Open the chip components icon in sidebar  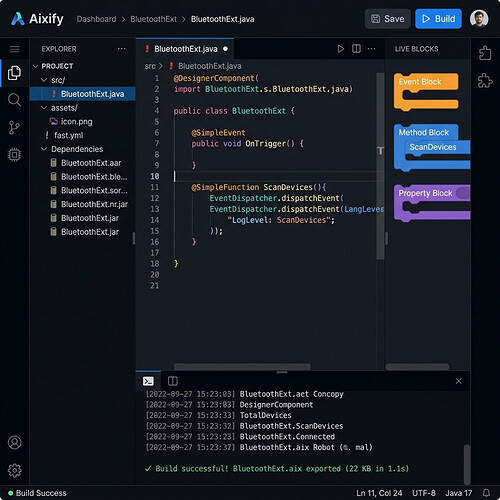tap(14, 155)
